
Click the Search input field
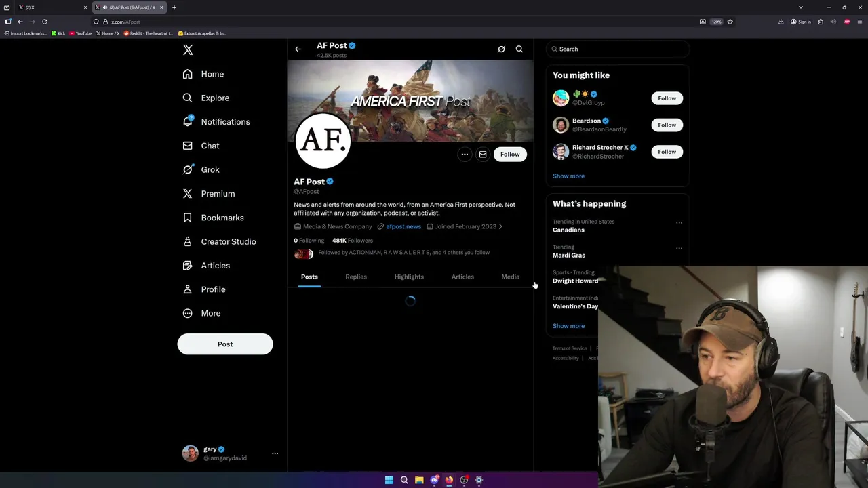(x=618, y=49)
